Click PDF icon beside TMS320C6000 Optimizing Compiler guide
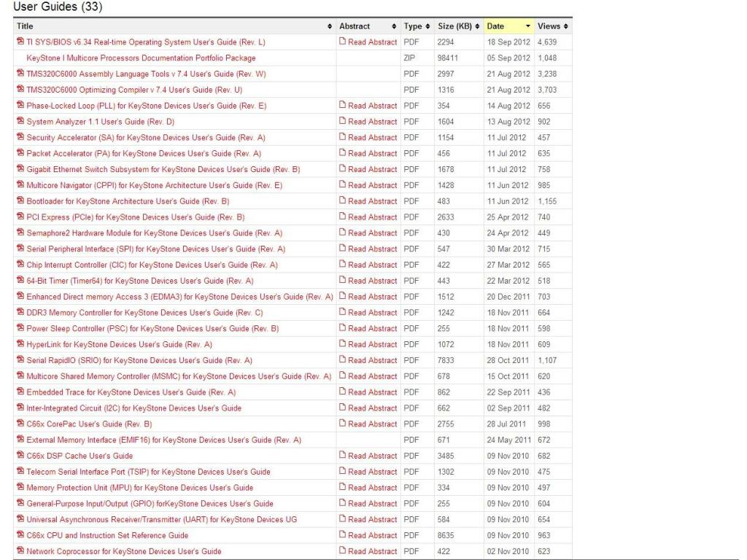 point(20,88)
